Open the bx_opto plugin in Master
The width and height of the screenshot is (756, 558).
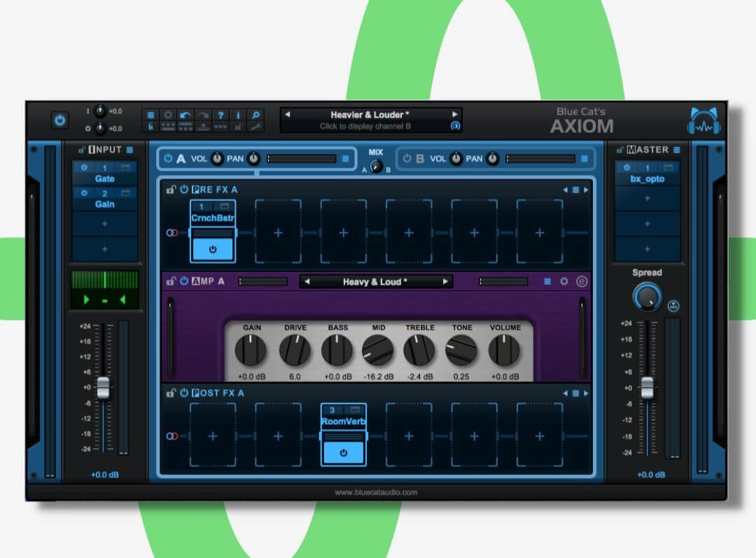(x=647, y=179)
